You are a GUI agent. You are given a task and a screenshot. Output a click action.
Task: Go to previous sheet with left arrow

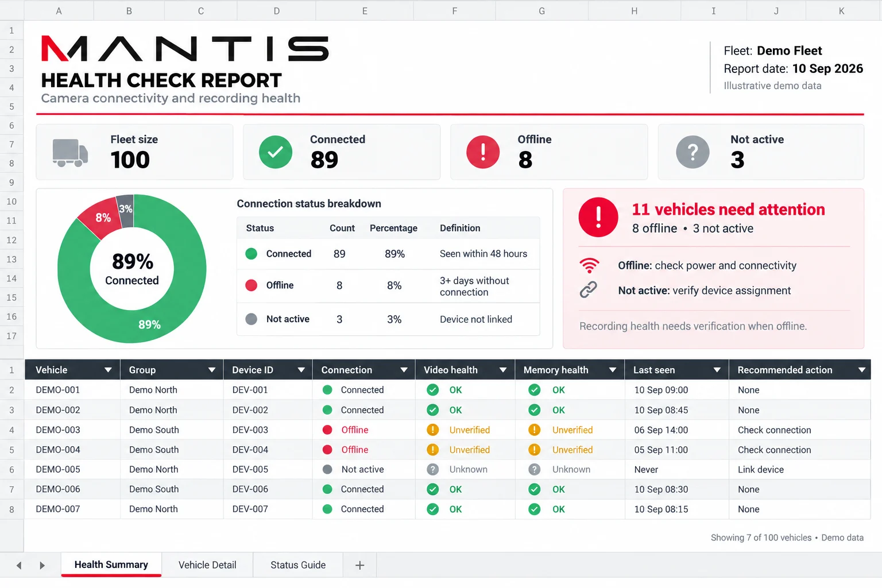(x=19, y=566)
